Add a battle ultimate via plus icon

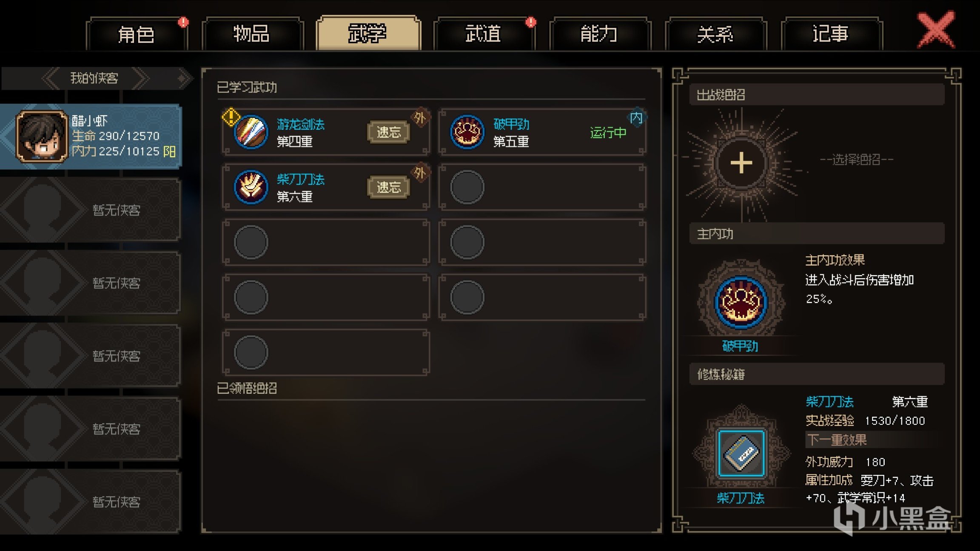[741, 163]
